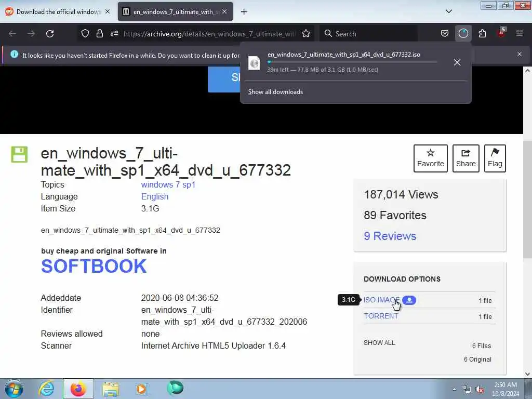Click the Firefox taskbar button

click(78, 389)
